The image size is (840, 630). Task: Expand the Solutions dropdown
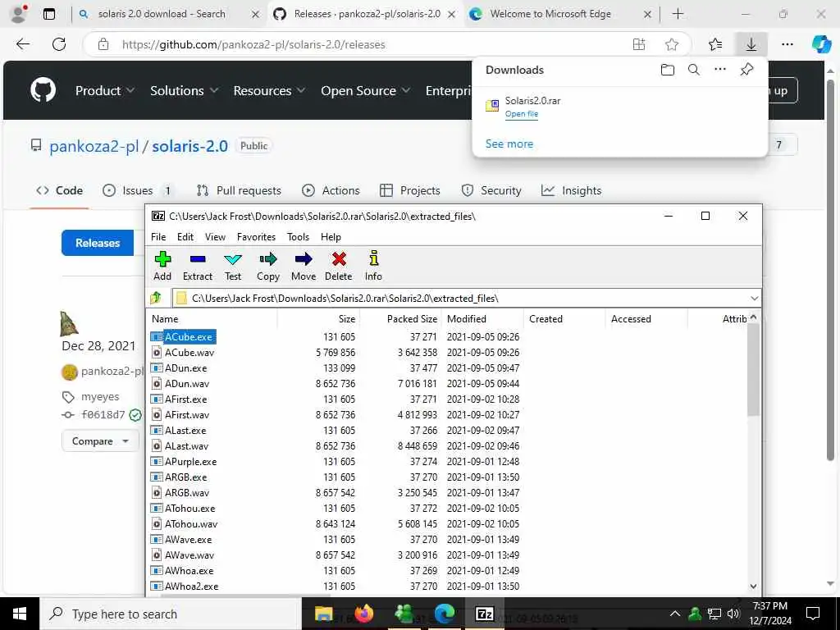pyautogui.click(x=184, y=90)
